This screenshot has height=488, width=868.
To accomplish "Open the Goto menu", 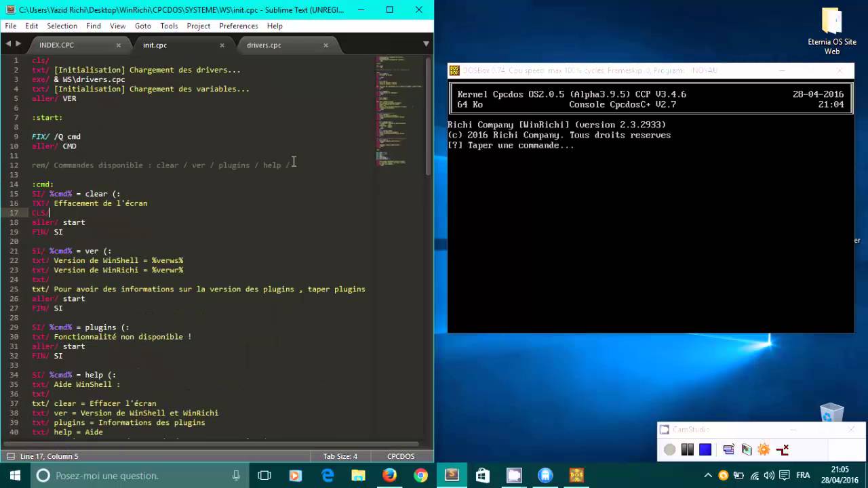I will (143, 26).
